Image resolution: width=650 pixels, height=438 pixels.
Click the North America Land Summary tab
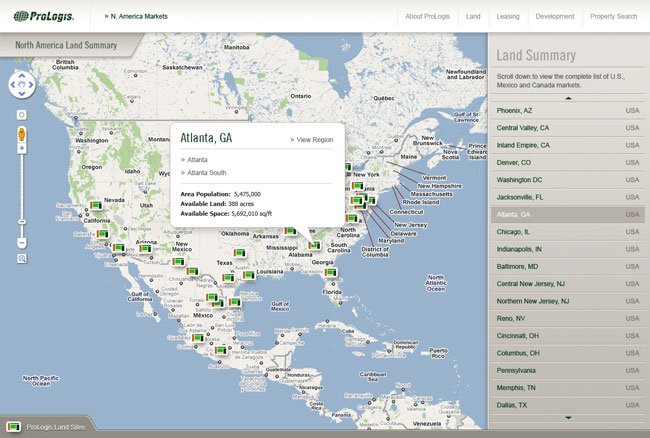[x=66, y=45]
